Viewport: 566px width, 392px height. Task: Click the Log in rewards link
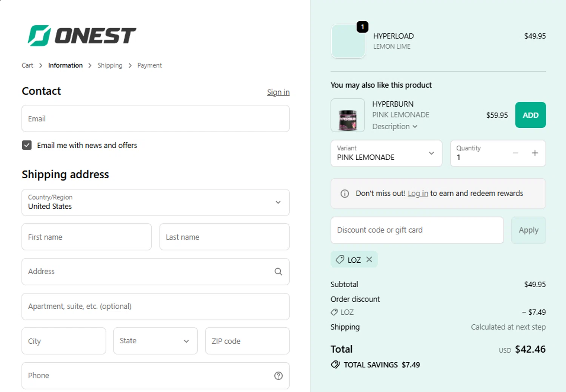(418, 193)
